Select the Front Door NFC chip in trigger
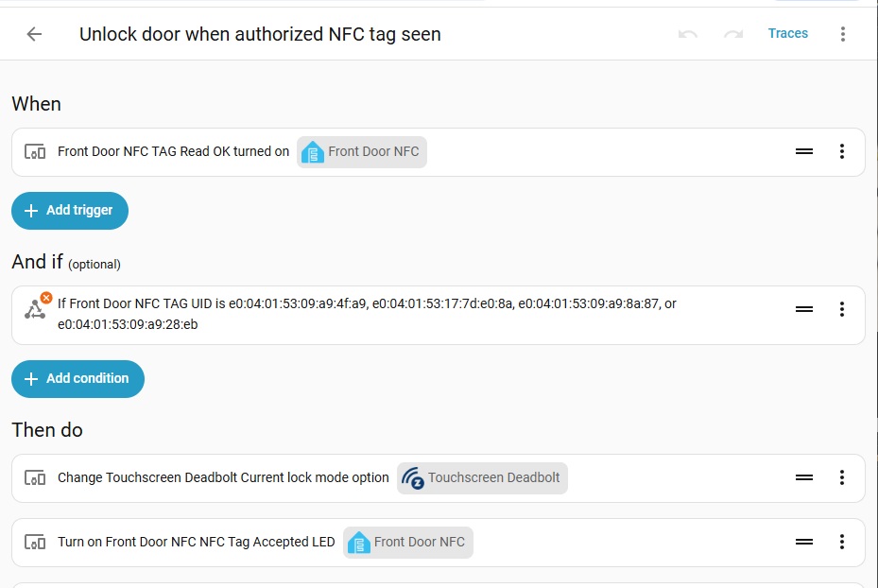This screenshot has width=878, height=588. (362, 152)
